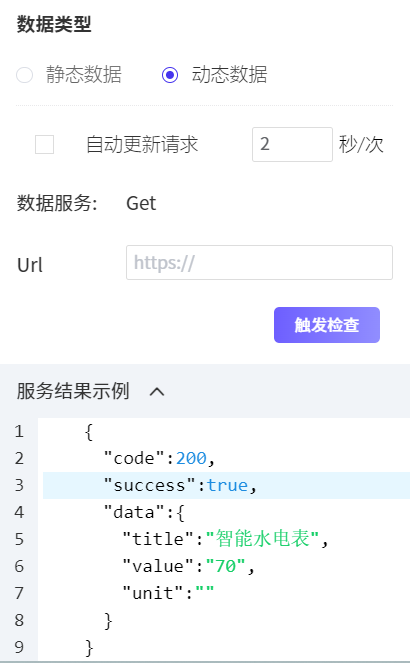Enable the 自动更新请求 checkbox

point(44,145)
